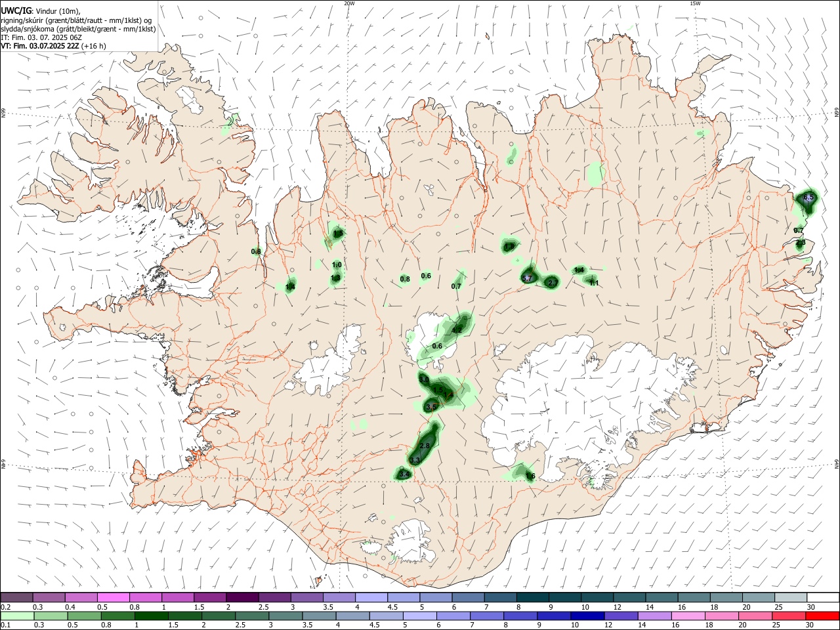Click the 0.2 label in the upper legend

[x=5, y=607]
